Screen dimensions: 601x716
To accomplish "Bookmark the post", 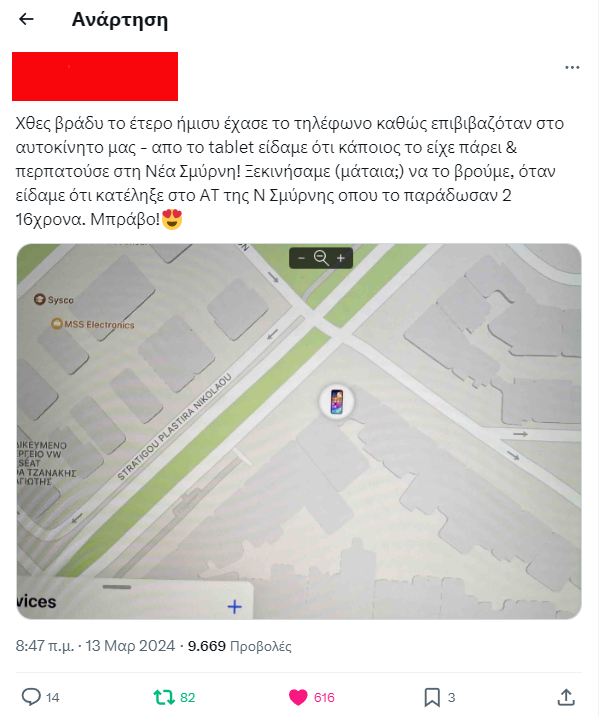I will pyautogui.click(x=432, y=698).
